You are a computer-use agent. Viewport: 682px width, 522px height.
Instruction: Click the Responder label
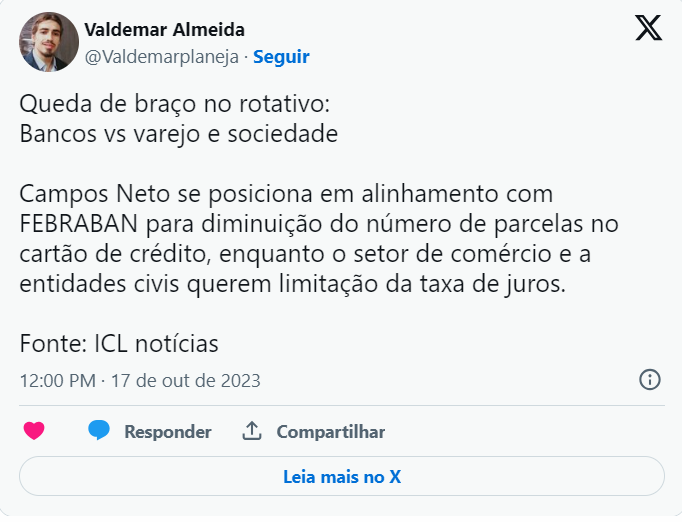[167, 432]
